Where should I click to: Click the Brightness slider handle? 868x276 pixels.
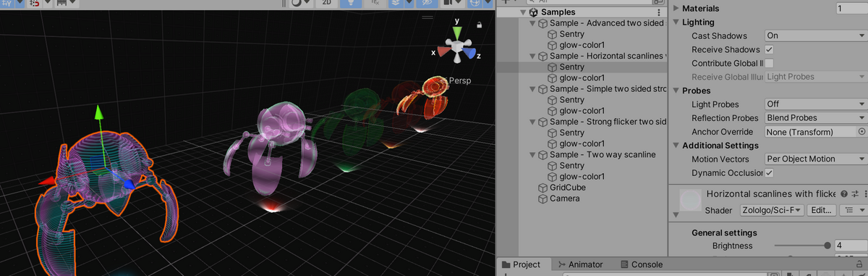pyautogui.click(x=827, y=246)
